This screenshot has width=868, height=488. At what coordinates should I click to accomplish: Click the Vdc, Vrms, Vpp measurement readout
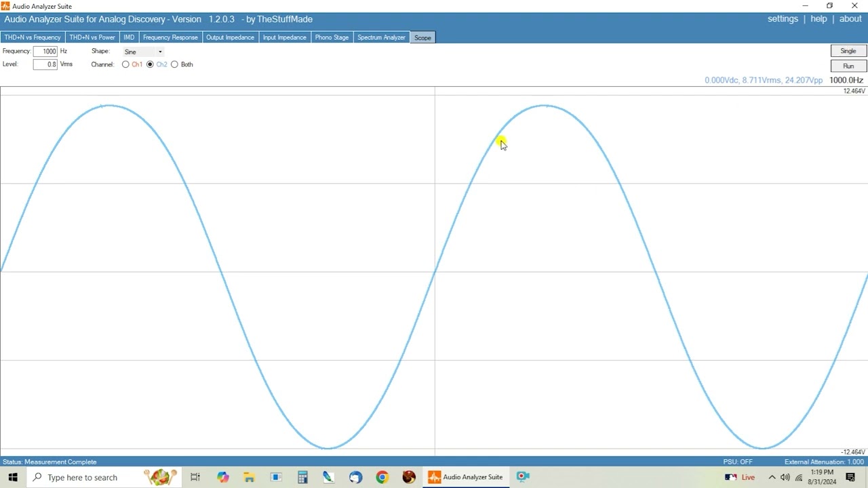(764, 80)
